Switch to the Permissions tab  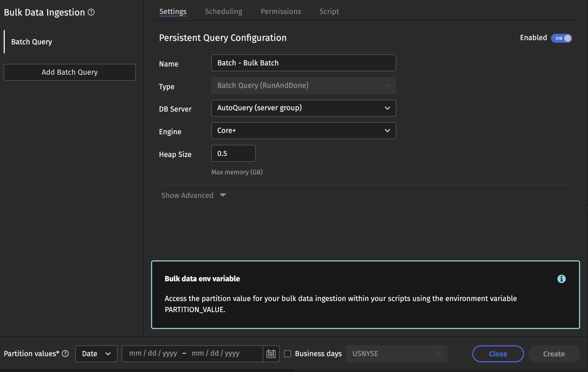tap(281, 12)
